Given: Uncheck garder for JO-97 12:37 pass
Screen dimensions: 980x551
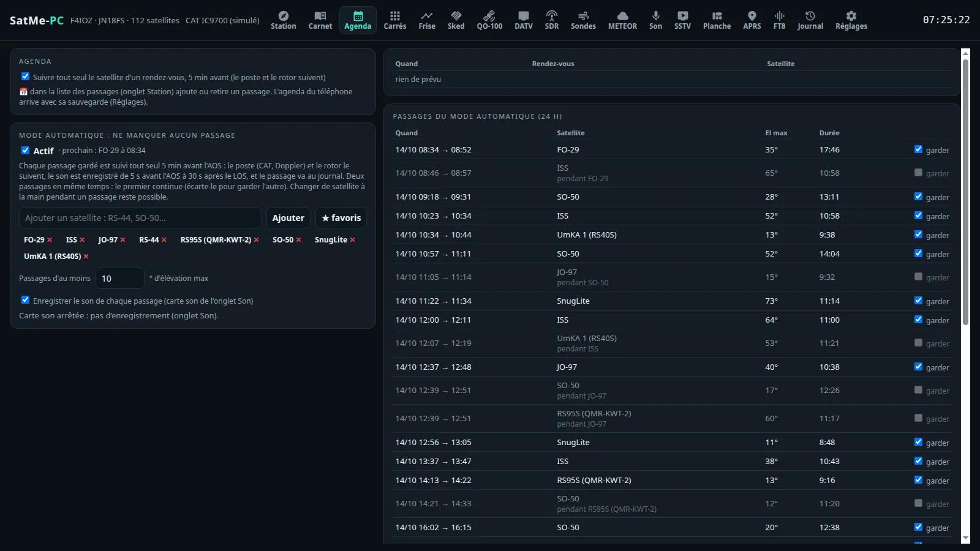Looking at the screenshot, I should pos(918,367).
